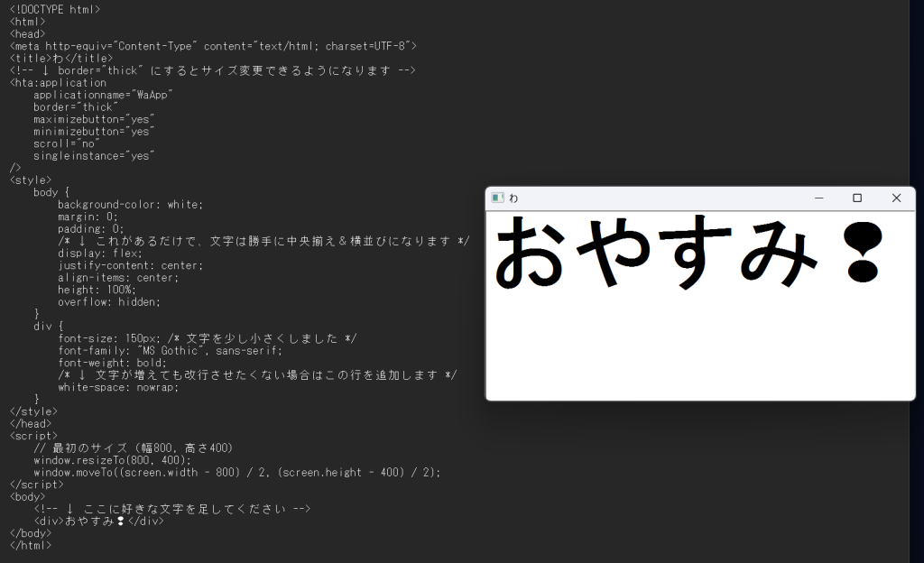Click the editor's vertical scrollbar on the right edge
Viewport: 924px width, 563px height.
click(916, 271)
